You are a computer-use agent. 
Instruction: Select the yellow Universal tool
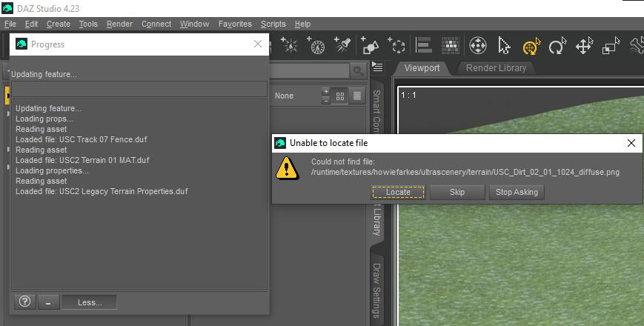531,46
